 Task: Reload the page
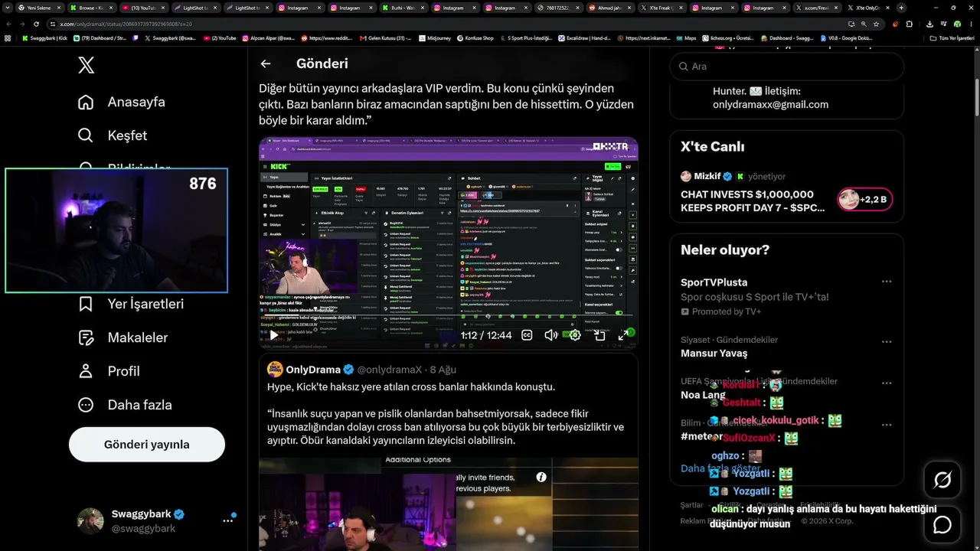coord(37,24)
